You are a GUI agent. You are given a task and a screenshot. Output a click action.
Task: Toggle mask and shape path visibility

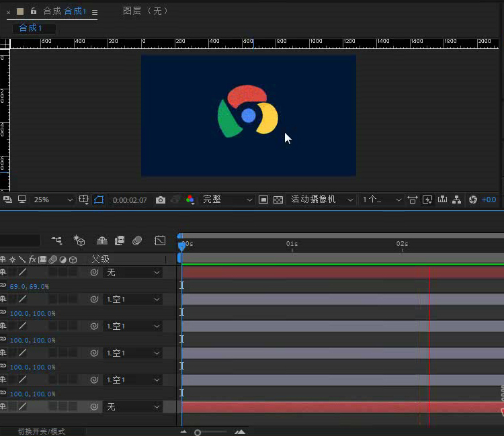[99, 200]
